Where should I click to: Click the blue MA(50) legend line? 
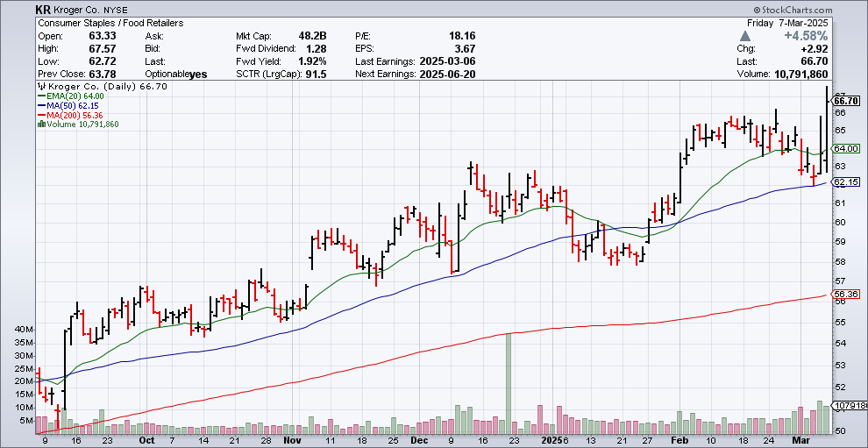[x=41, y=105]
